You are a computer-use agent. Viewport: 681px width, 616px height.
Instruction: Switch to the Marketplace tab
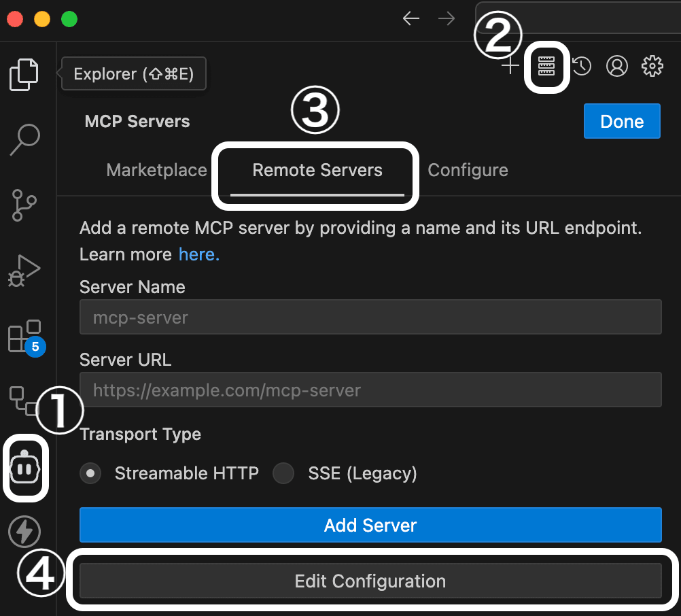(156, 170)
